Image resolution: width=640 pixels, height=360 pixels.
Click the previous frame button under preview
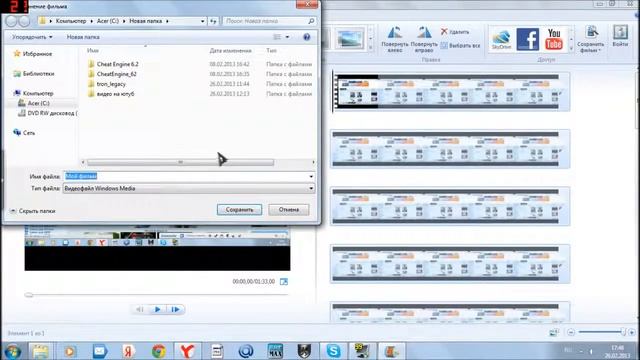(140, 309)
